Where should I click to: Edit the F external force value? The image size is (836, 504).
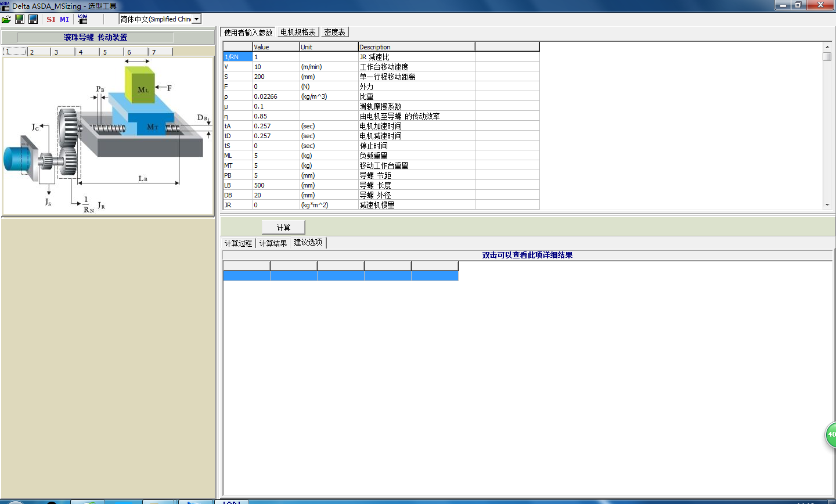276,87
